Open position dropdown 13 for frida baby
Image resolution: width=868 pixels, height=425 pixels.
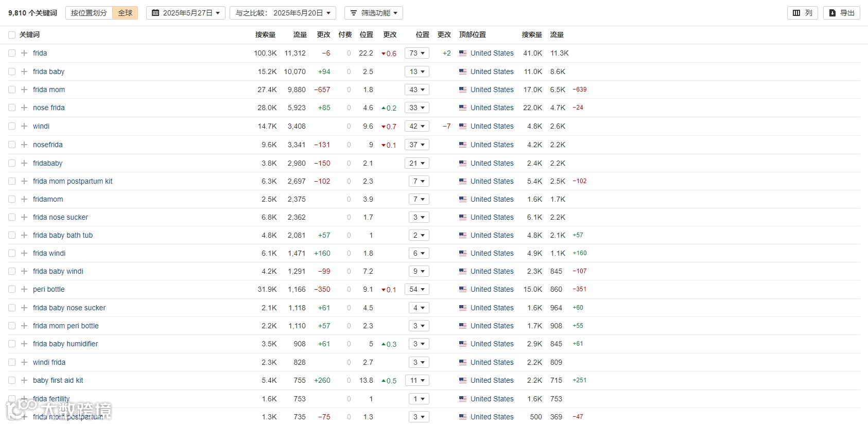pyautogui.click(x=417, y=72)
